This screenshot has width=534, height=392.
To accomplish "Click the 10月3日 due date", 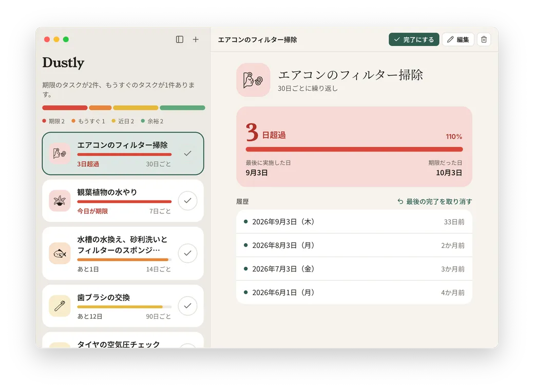I will click(449, 173).
